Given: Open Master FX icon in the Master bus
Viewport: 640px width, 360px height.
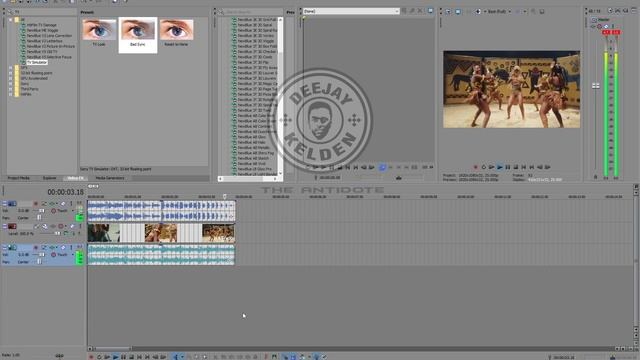Looking at the screenshot, I should pos(593,27).
